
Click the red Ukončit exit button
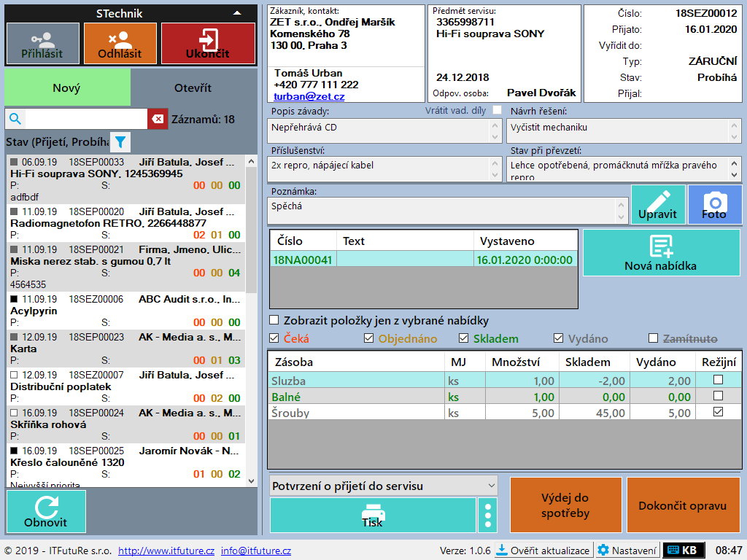click(x=208, y=43)
